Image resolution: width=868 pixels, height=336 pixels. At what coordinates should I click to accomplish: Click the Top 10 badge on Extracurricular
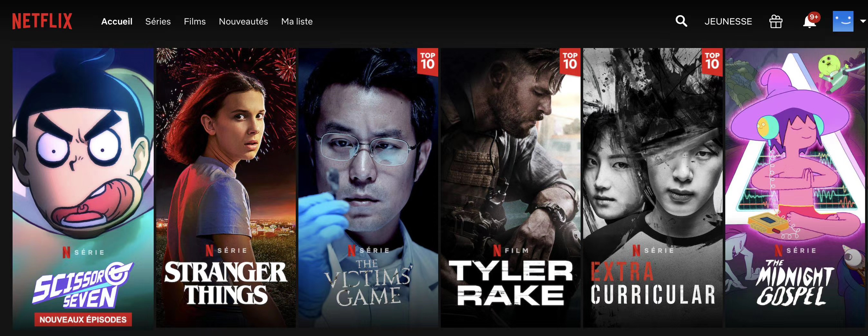click(x=712, y=61)
